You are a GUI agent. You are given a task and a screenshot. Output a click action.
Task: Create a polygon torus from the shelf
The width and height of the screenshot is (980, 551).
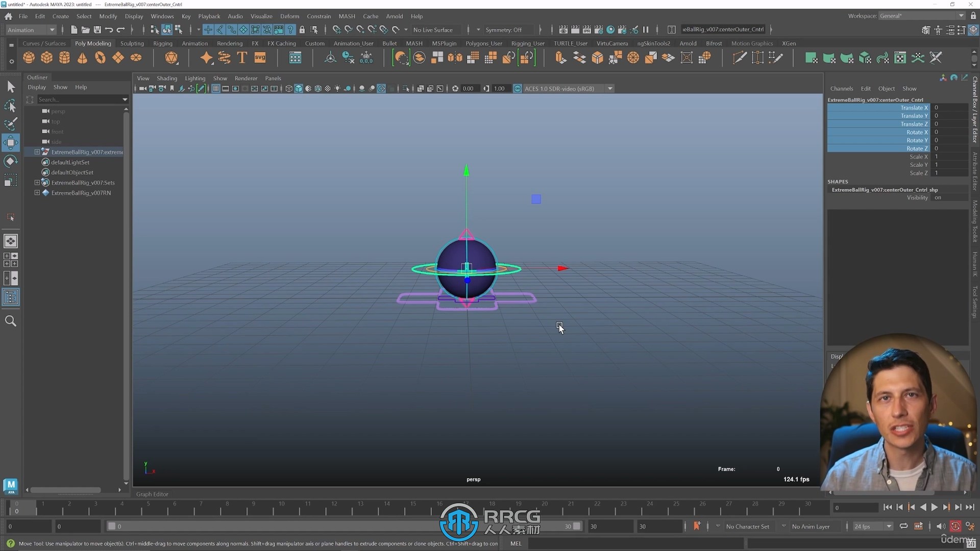[100, 58]
